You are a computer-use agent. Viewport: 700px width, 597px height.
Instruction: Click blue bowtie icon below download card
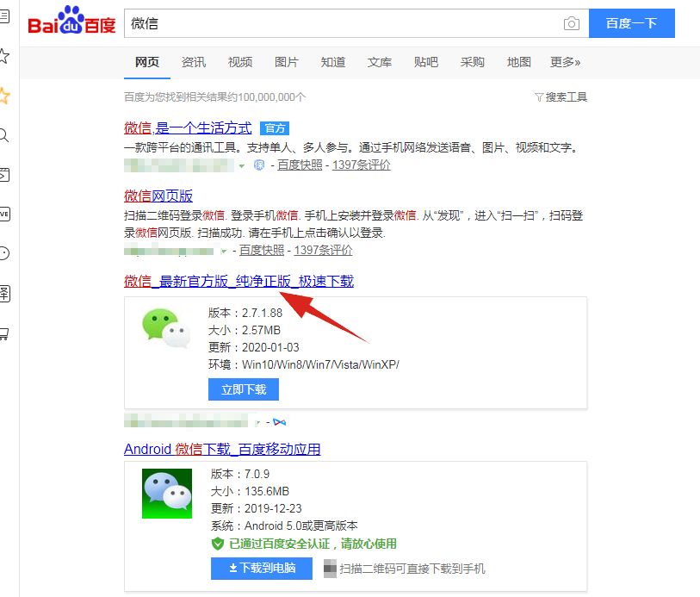point(280,422)
